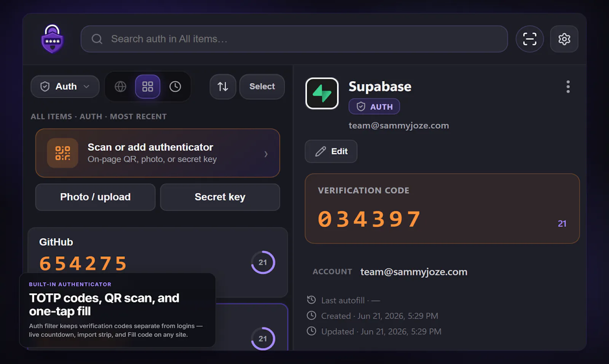609x364 pixels.
Task: Copy GitHub code 654275
Action: [x=83, y=263]
